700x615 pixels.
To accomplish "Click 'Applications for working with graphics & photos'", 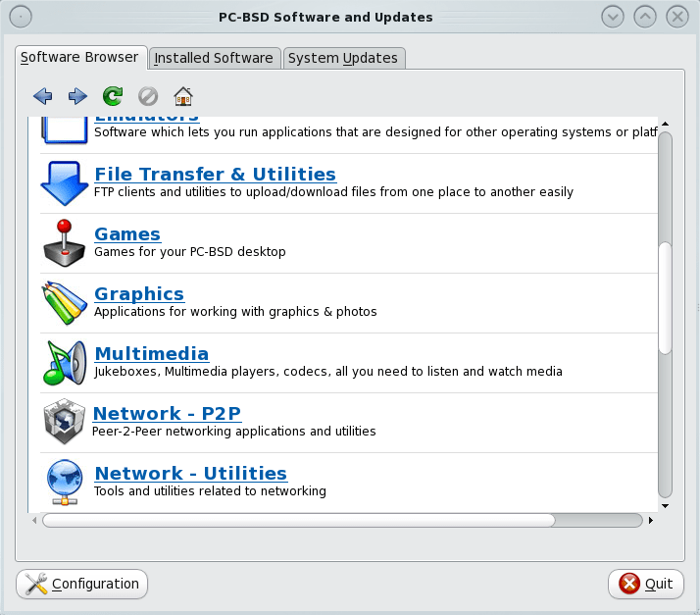I will tap(235, 312).
